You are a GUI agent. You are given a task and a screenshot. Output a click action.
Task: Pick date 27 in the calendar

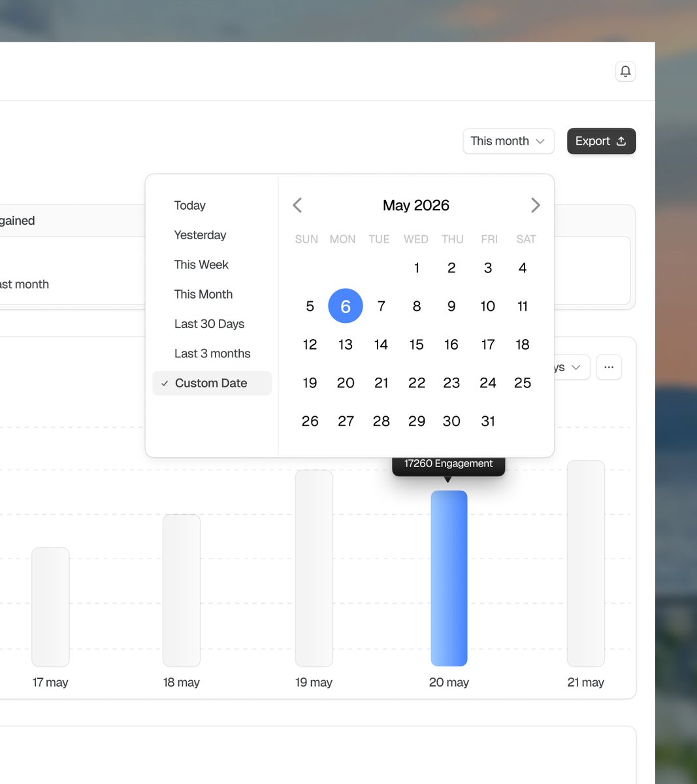point(346,421)
